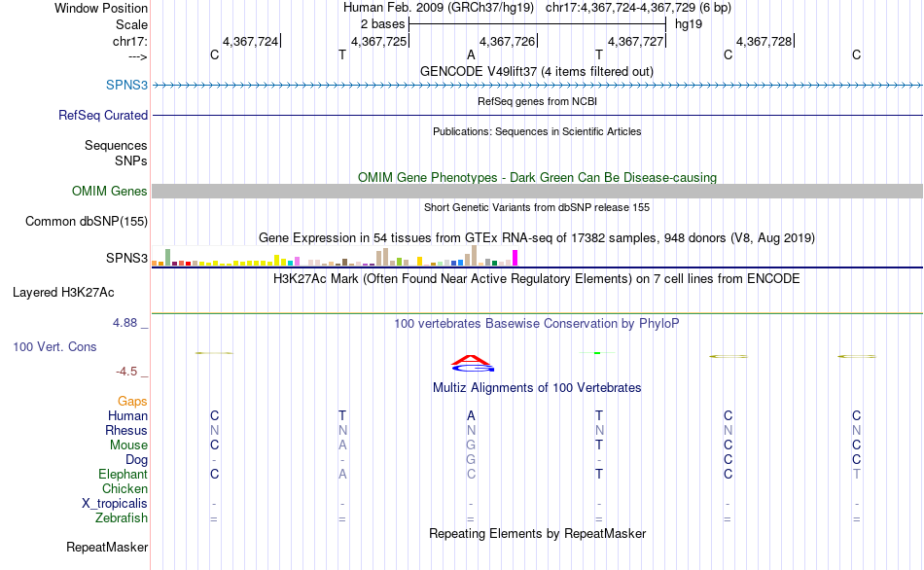Image resolution: width=924 pixels, height=570 pixels.
Task: Click the chr17:4,367,724-4,367,729 (6 bp) position text
Action: click(x=638, y=8)
